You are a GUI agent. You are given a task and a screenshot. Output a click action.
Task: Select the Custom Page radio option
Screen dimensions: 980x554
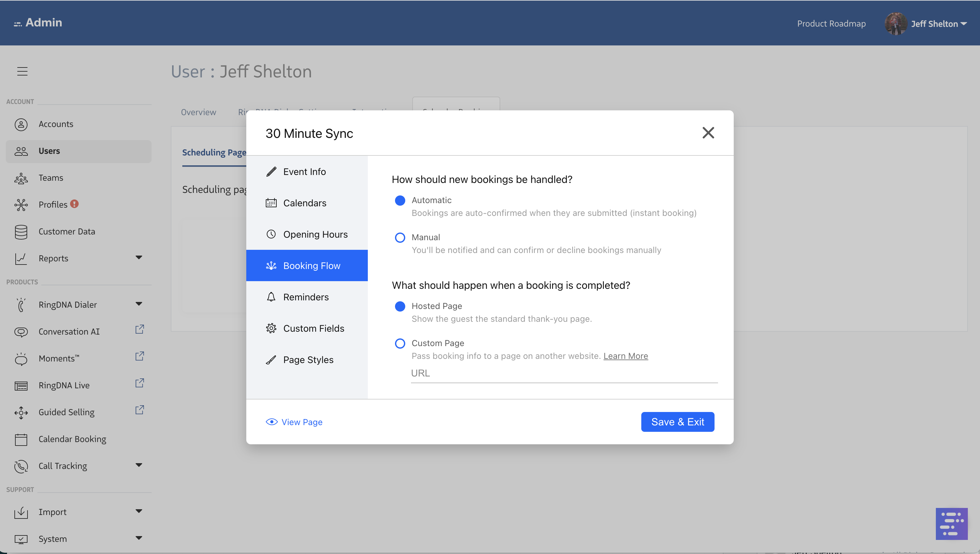tap(400, 343)
